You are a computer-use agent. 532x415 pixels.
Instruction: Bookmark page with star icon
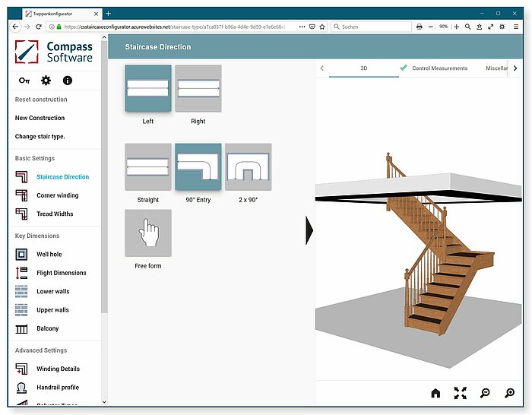click(x=322, y=27)
